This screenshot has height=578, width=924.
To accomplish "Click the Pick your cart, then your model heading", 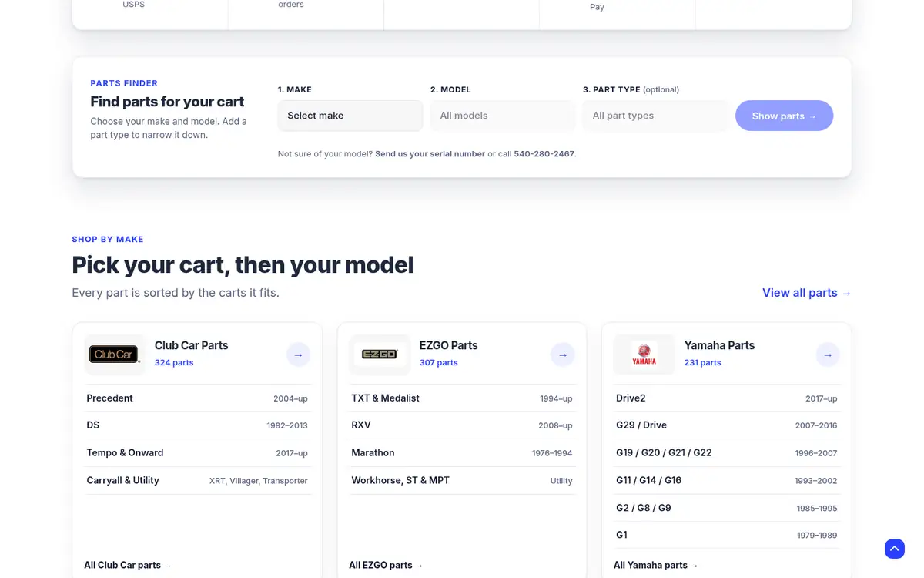I will tap(243, 265).
